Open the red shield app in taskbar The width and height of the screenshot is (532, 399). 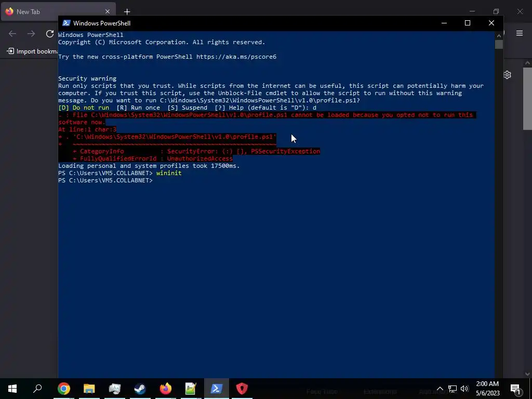coord(242,389)
